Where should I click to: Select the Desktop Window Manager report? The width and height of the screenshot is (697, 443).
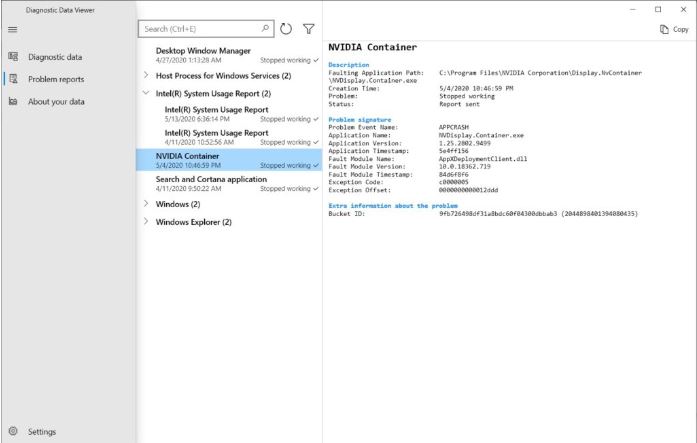(x=229, y=55)
